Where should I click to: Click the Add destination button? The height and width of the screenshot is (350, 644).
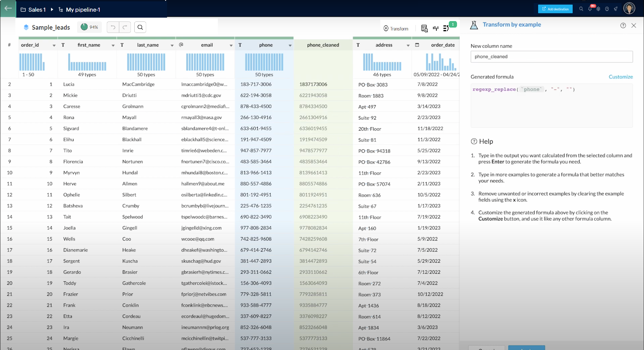pyautogui.click(x=555, y=9)
